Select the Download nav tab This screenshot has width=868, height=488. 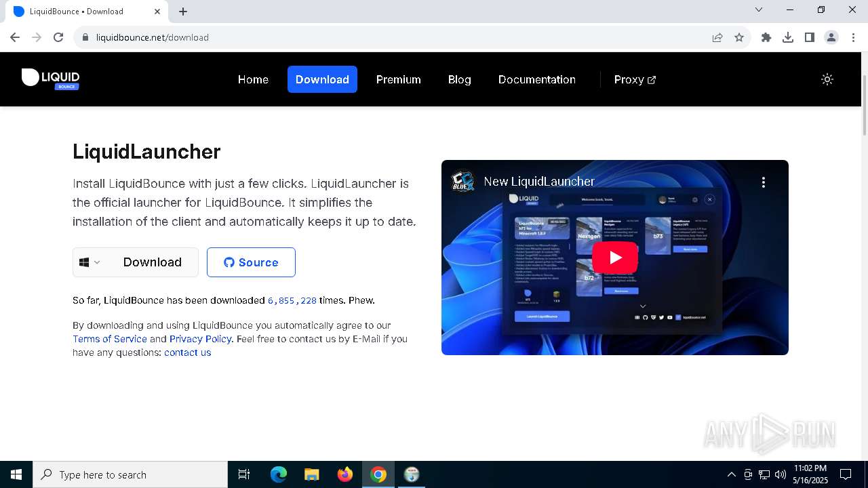click(x=322, y=79)
